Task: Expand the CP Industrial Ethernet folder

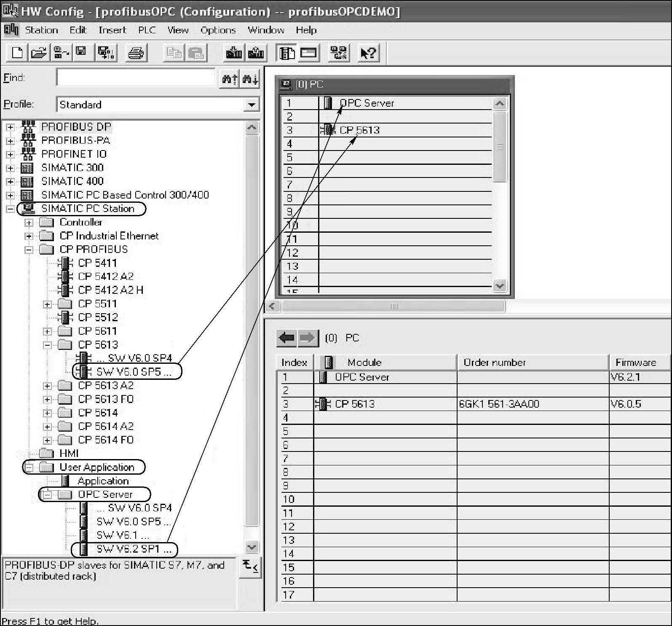Action: tap(29, 236)
